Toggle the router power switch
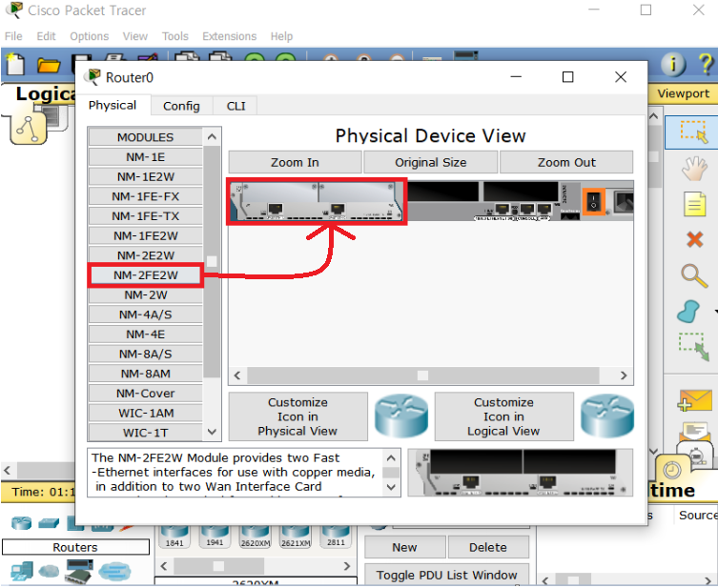718x588 pixels. [x=593, y=201]
